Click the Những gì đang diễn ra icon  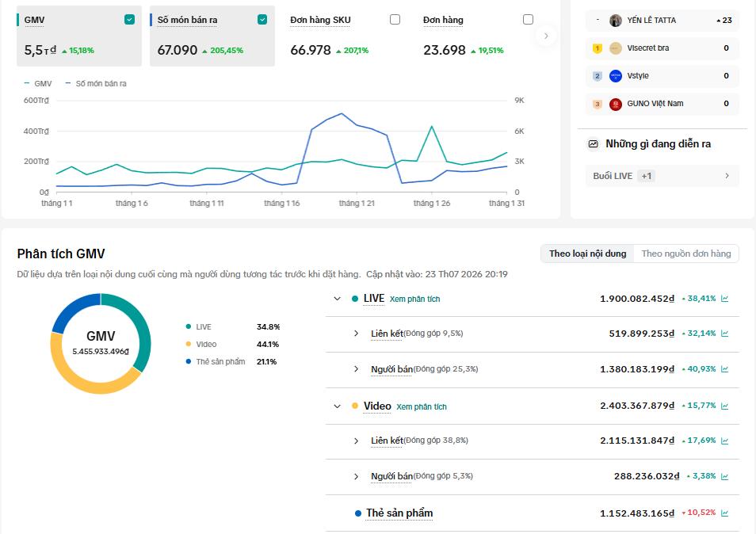593,144
